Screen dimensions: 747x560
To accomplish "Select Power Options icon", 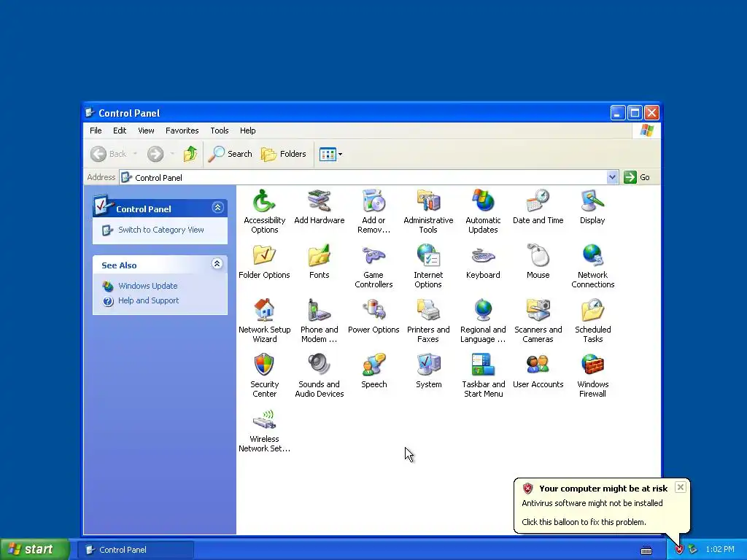I will (373, 311).
